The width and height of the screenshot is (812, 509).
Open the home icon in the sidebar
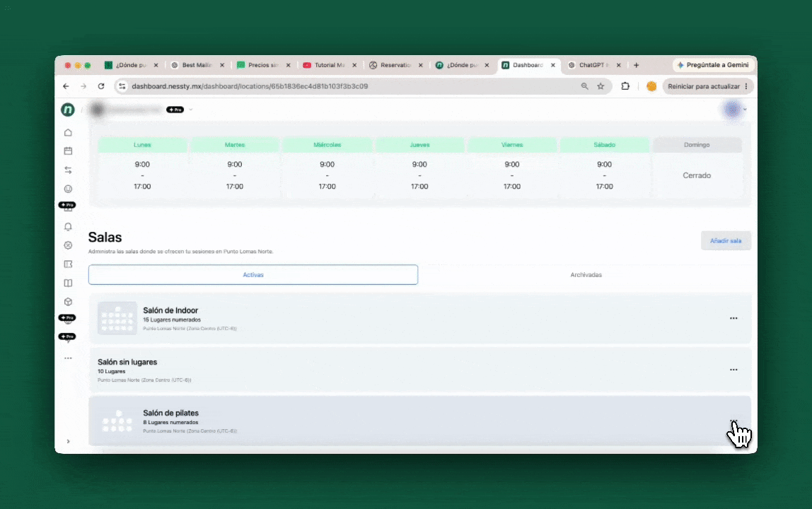tap(68, 133)
